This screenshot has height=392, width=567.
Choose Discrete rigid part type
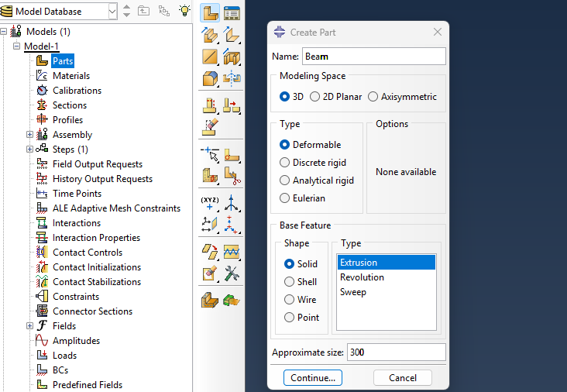pos(285,163)
